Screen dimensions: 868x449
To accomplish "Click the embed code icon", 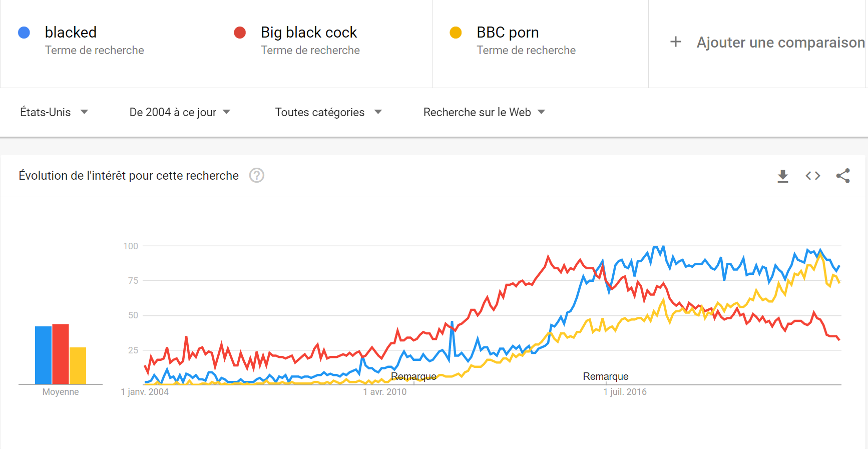I will [x=813, y=176].
